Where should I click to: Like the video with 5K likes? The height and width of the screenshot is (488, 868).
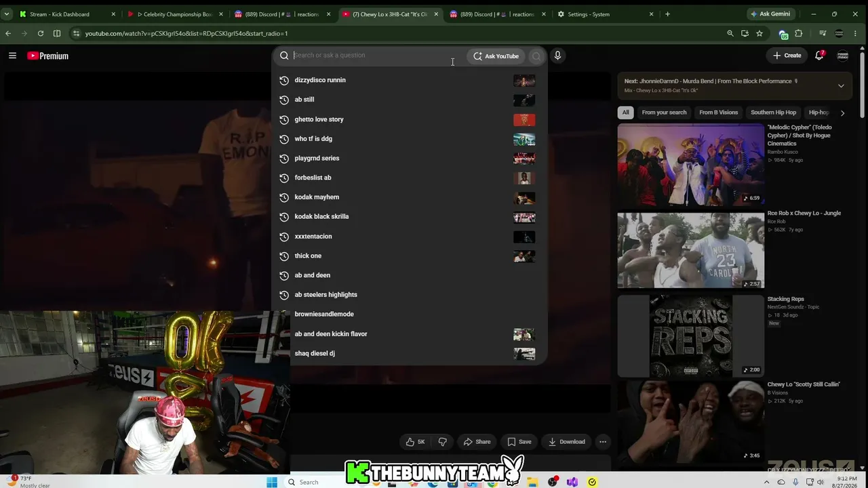pyautogui.click(x=415, y=442)
